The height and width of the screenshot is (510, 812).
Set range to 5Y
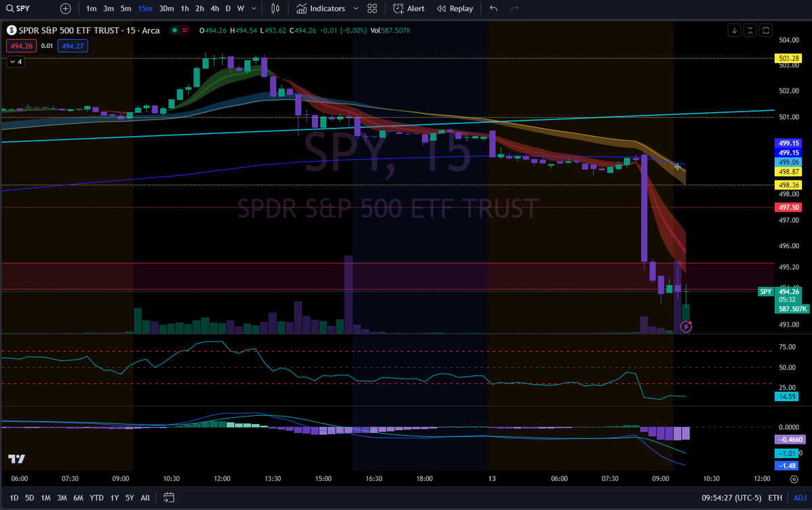129,498
